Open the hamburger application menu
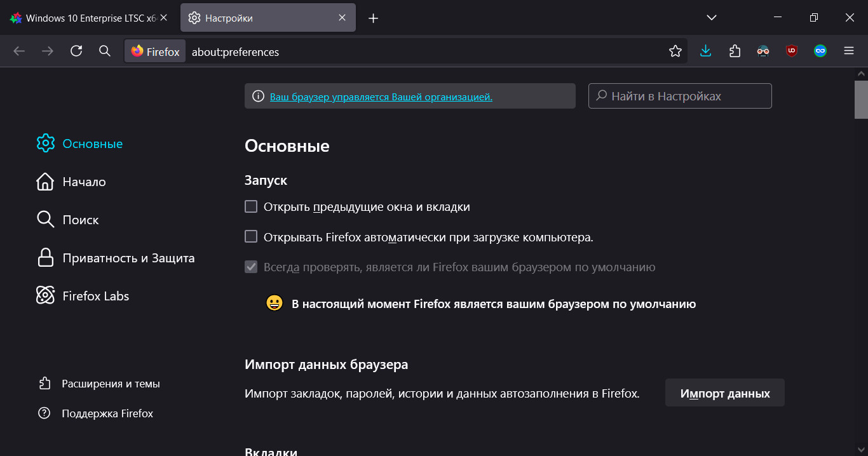The width and height of the screenshot is (868, 456). tap(849, 51)
